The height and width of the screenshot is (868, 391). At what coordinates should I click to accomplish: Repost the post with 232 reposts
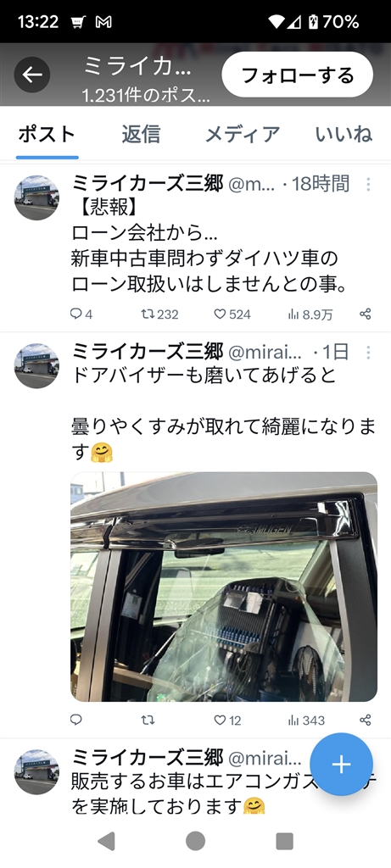tap(160, 314)
